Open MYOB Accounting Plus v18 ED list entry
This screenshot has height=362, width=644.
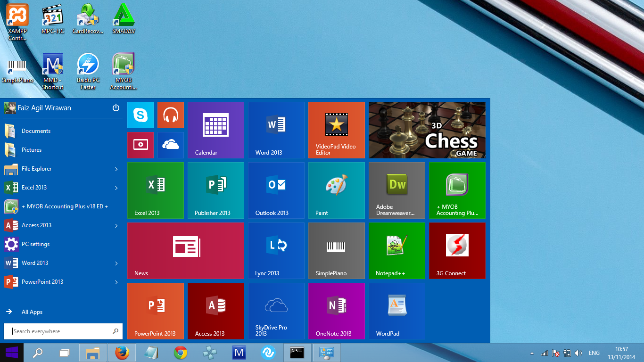click(63, 206)
